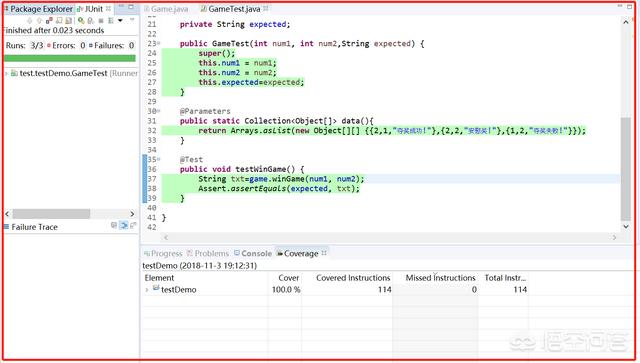
Task: Click the JUnit horizontal scrollbar thumb
Action: [x=51, y=214]
